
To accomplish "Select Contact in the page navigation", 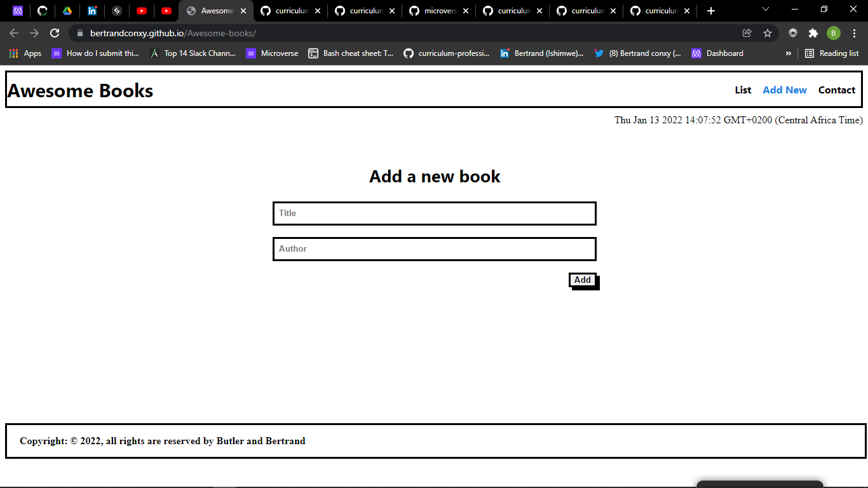I will 836,90.
